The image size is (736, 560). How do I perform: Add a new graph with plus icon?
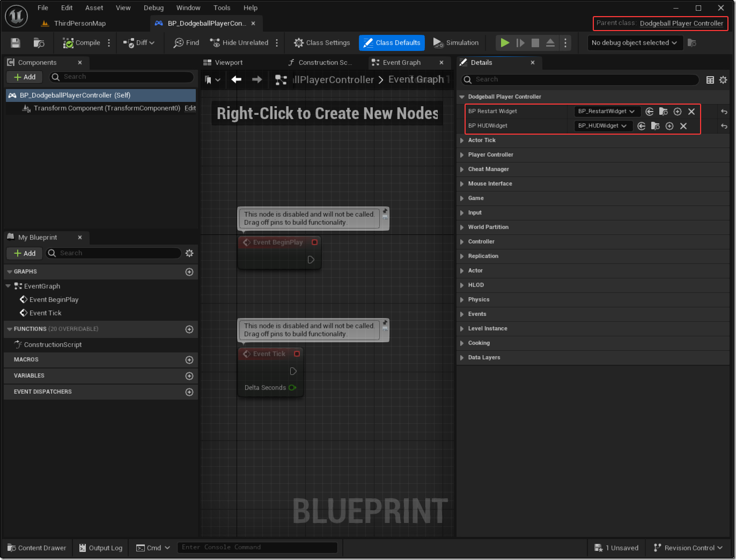point(189,272)
